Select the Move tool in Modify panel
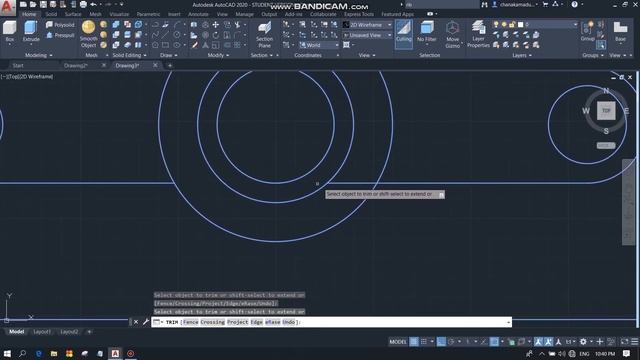Viewport: 640px width, 360px height. tap(216, 25)
